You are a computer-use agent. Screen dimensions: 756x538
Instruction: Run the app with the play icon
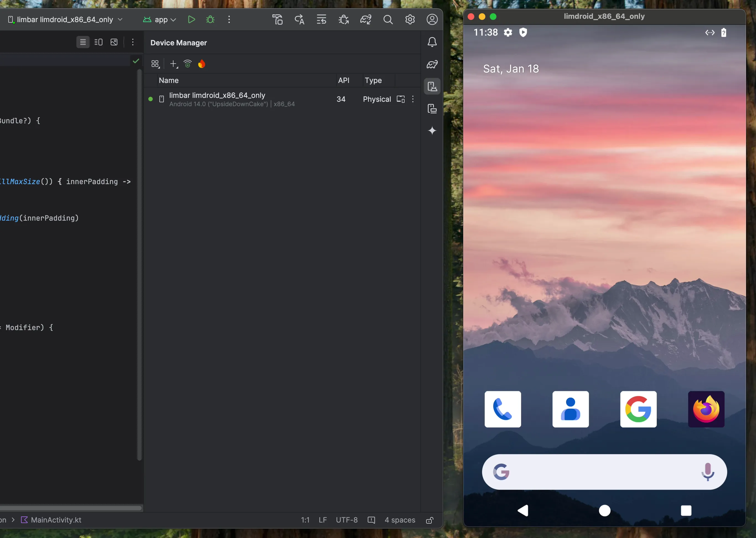click(192, 19)
